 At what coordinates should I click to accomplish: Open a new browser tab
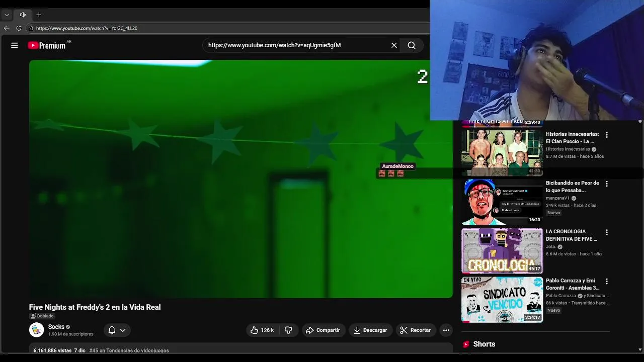(39, 15)
